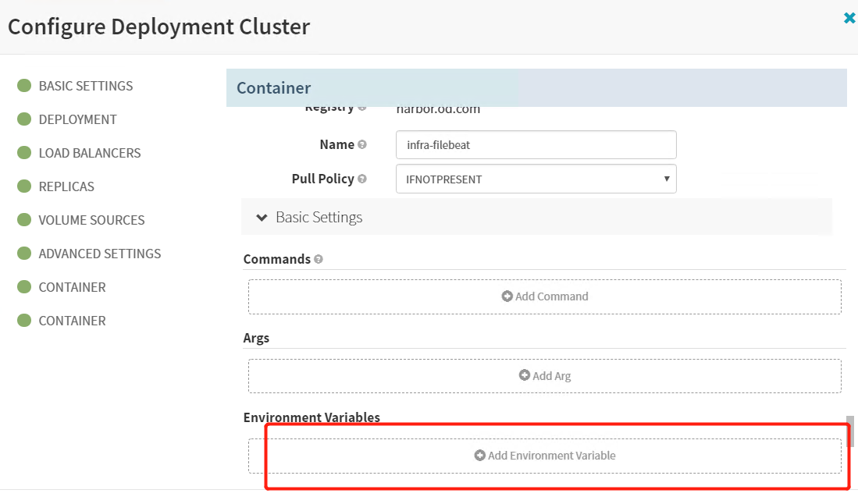Go to the LOAD BALANCERS section
The width and height of the screenshot is (858, 504).
tap(90, 153)
